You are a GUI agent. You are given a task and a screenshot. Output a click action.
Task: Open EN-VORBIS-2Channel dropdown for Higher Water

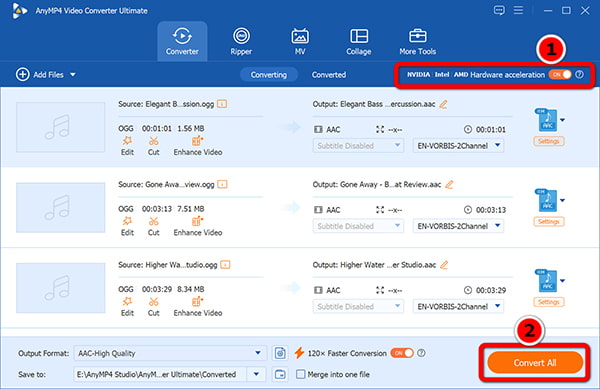tap(458, 306)
